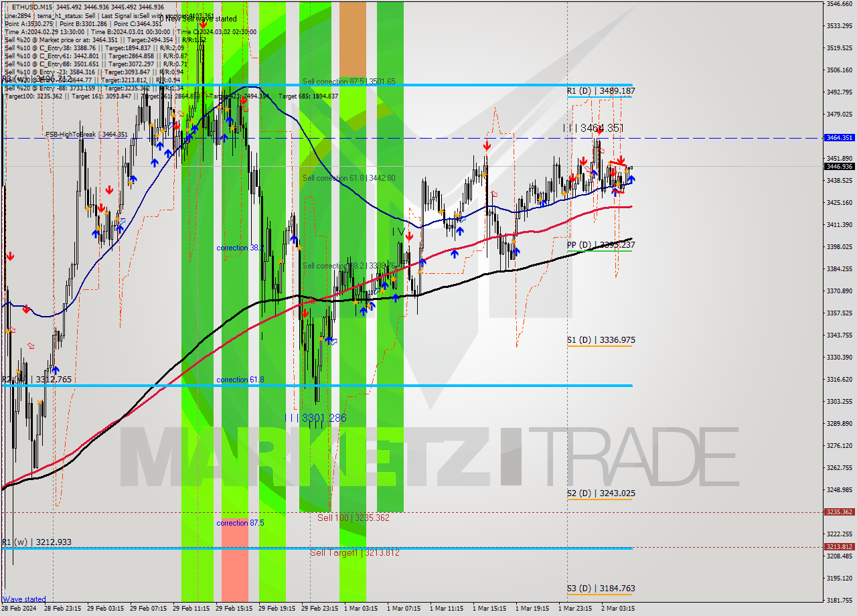Viewport: 857px width, 616px height.
Task: Click the 'Sell Target1 | 3213.812' label
Action: pos(355,552)
